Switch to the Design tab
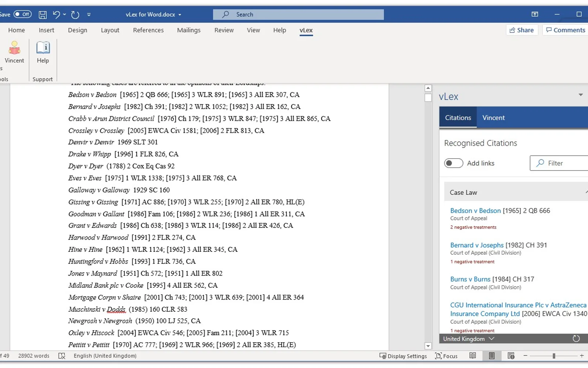This screenshot has height=368, width=588. coord(78,30)
